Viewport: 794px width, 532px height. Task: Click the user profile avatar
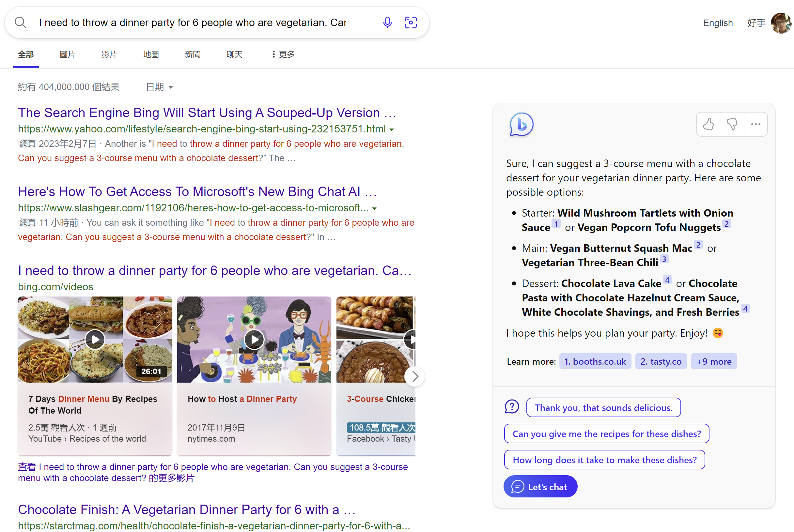point(781,23)
